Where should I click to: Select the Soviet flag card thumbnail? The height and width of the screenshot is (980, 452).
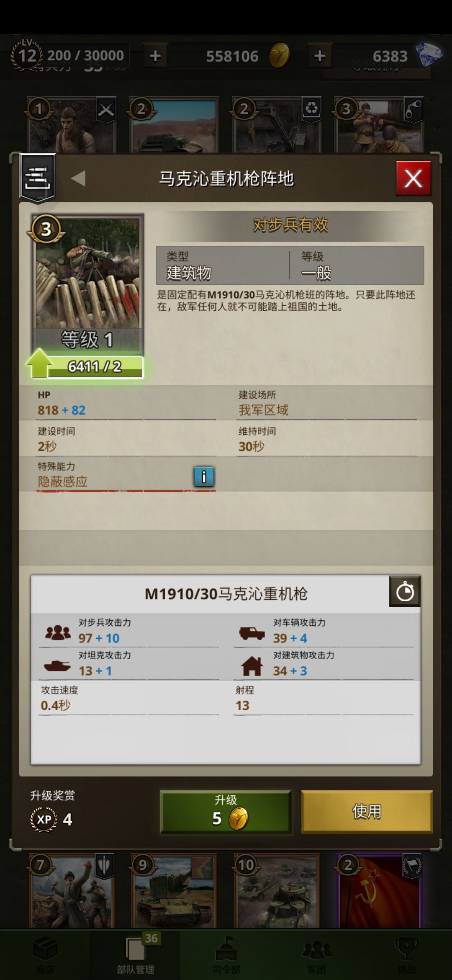click(x=379, y=891)
